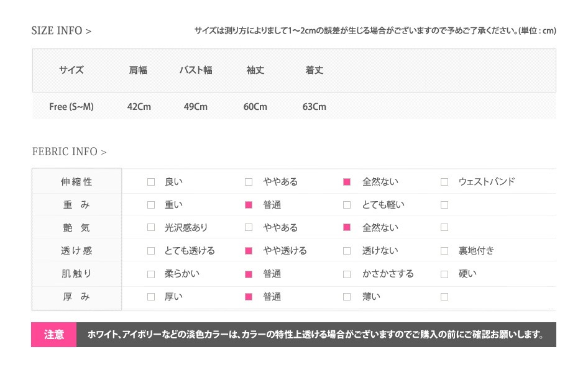Tick the ウェストバンド checkbox
Image resolution: width=588 pixels, height=375 pixels.
point(444,182)
